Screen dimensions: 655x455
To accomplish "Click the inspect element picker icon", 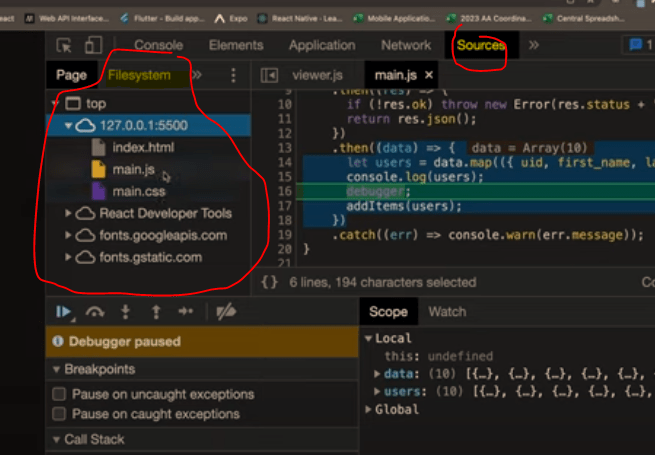I will [x=65, y=45].
